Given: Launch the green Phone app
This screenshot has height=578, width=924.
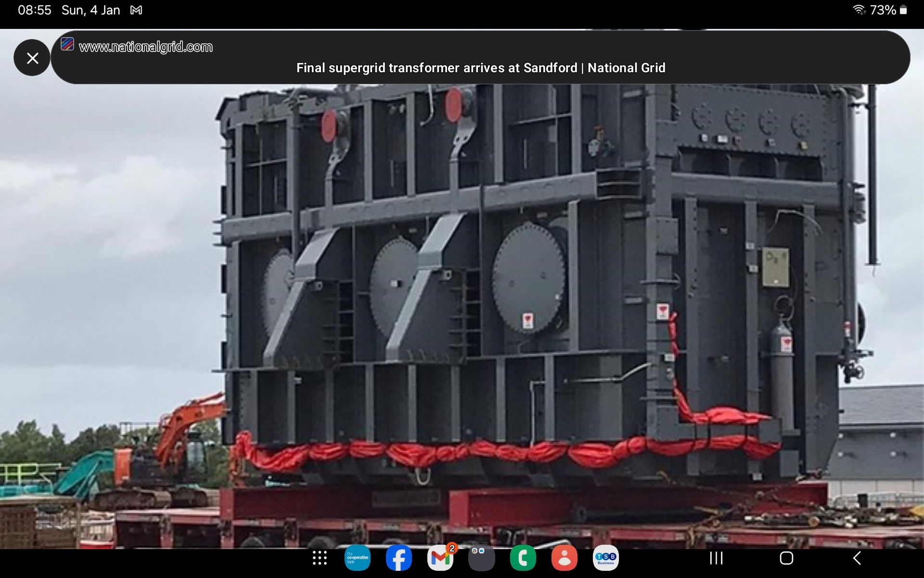Looking at the screenshot, I should pos(523,558).
